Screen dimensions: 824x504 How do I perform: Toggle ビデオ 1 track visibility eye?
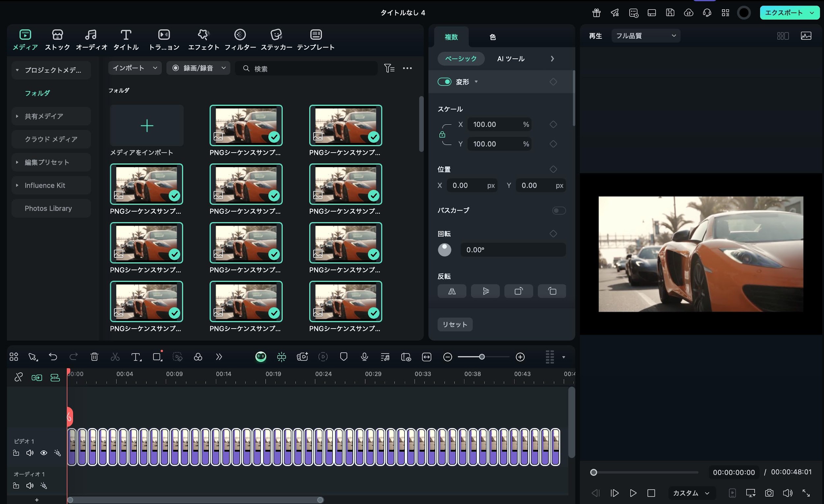click(x=44, y=453)
